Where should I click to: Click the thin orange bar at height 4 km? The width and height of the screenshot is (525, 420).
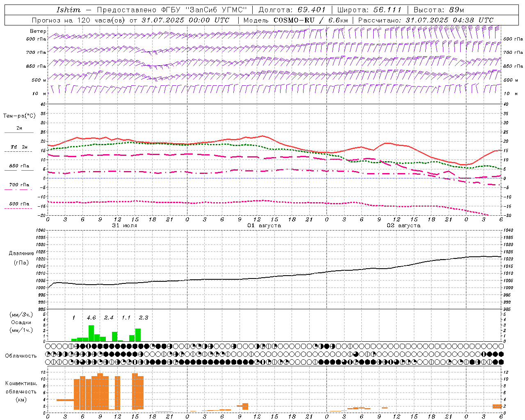pos(65,400)
